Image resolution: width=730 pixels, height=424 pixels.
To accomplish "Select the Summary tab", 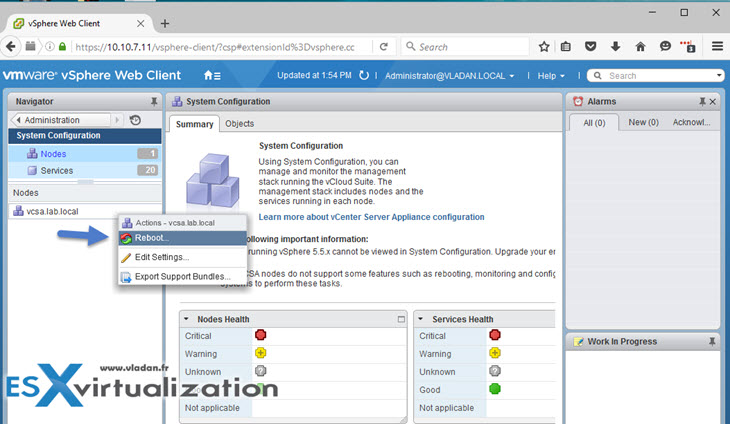I will (x=194, y=124).
